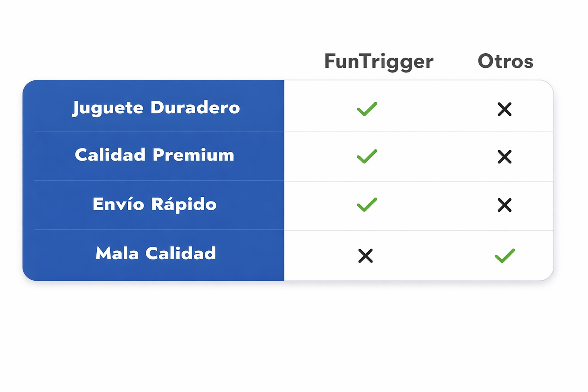The width and height of the screenshot is (588, 392).
Task: Click the green checkmark for Juguete Duradero under FunTrigger
Action: point(367,109)
